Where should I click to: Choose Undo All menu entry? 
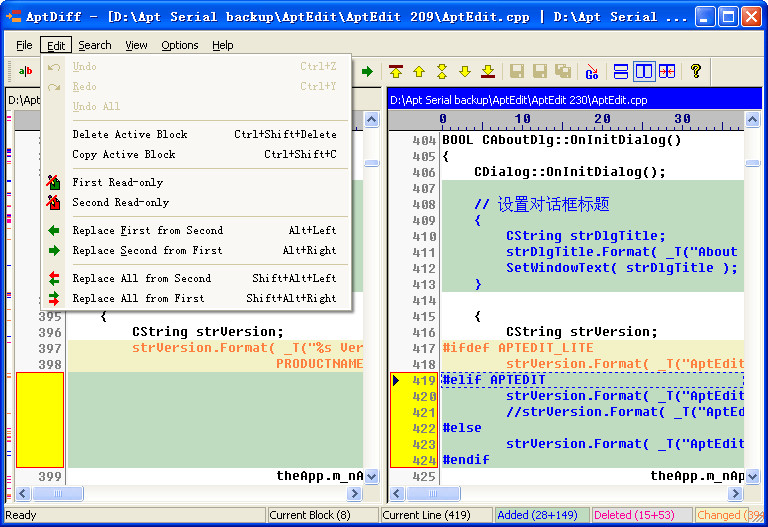pos(197,106)
